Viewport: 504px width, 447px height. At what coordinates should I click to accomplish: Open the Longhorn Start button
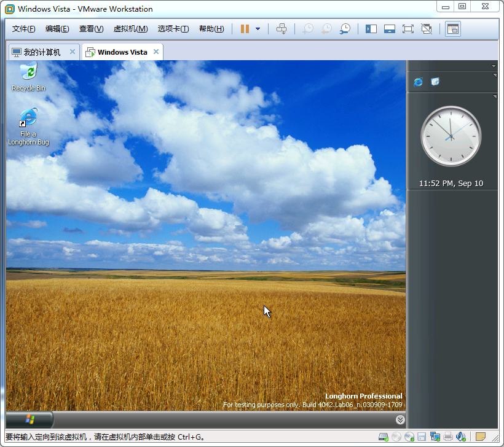tap(30, 419)
